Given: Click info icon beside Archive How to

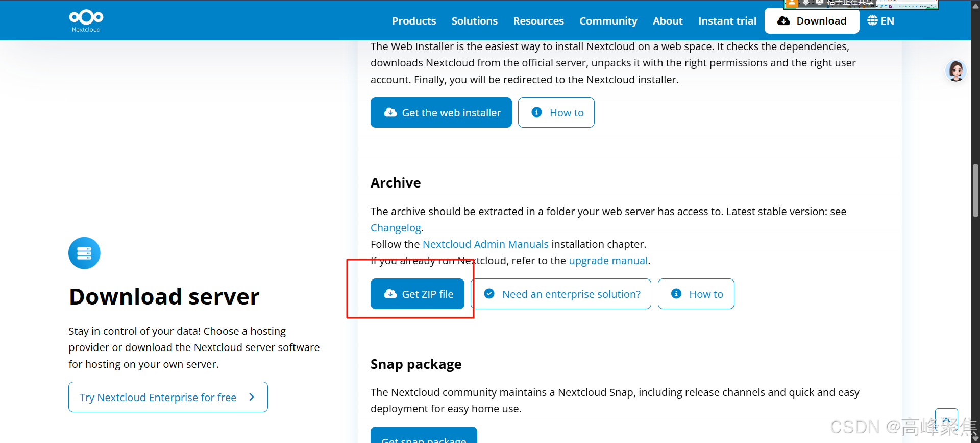Looking at the screenshot, I should 676,294.
